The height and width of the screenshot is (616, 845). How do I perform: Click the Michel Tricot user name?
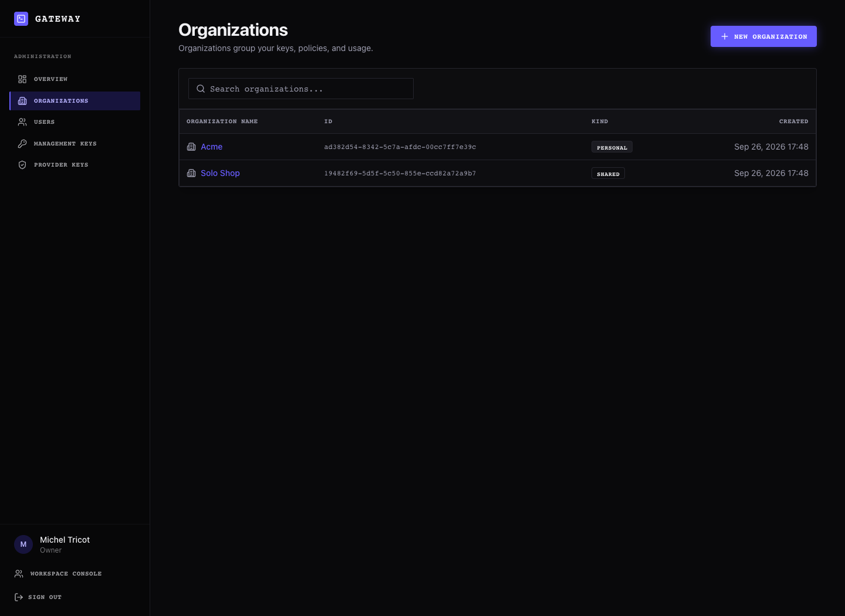[x=65, y=540]
